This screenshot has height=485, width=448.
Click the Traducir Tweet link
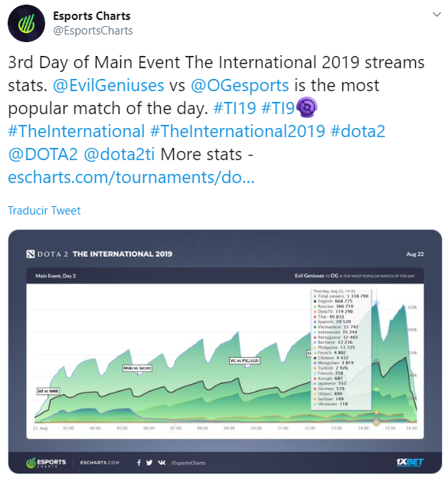44,211
